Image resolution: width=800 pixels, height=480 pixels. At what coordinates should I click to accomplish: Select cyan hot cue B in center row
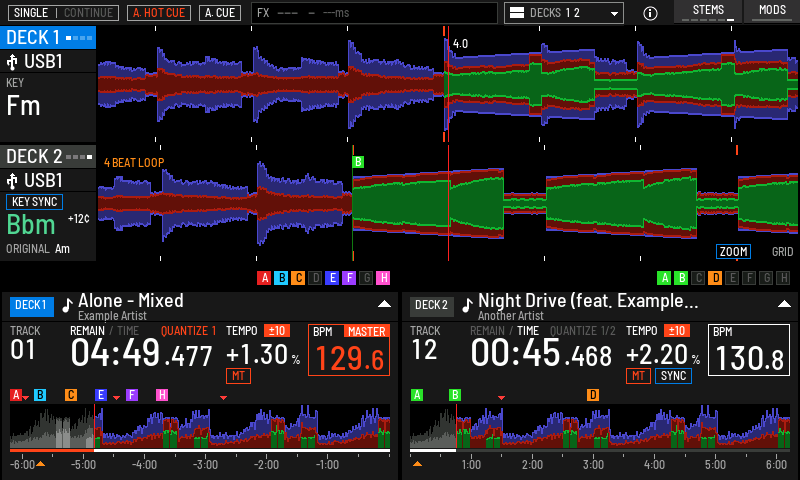click(x=281, y=278)
